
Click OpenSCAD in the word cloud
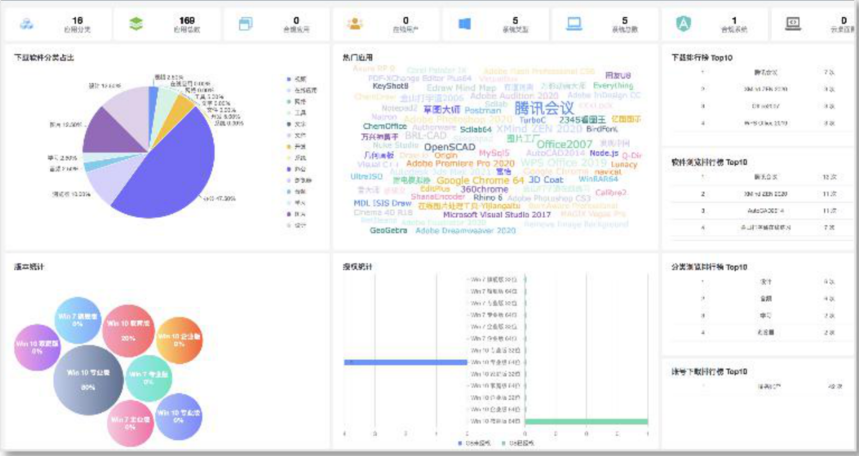pyautogui.click(x=450, y=147)
